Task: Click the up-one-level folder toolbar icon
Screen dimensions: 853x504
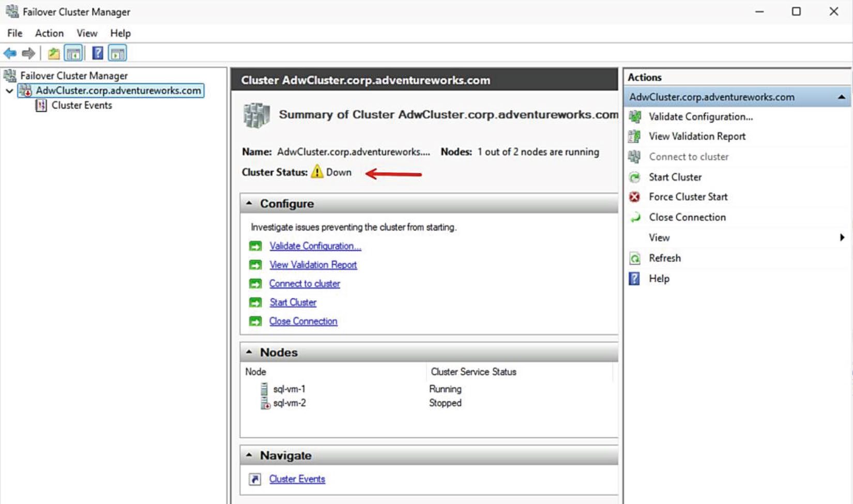Action: 54,53
